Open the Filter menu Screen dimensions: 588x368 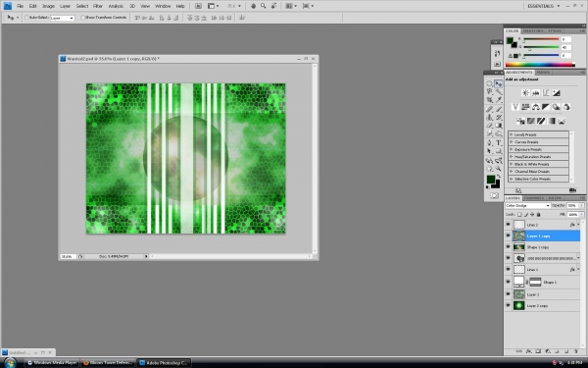click(x=98, y=6)
